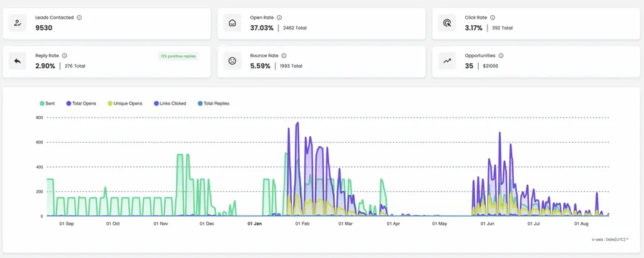Image resolution: width=644 pixels, height=258 pixels.
Task: Click the 2462 Total opens text
Action: pos(295,28)
